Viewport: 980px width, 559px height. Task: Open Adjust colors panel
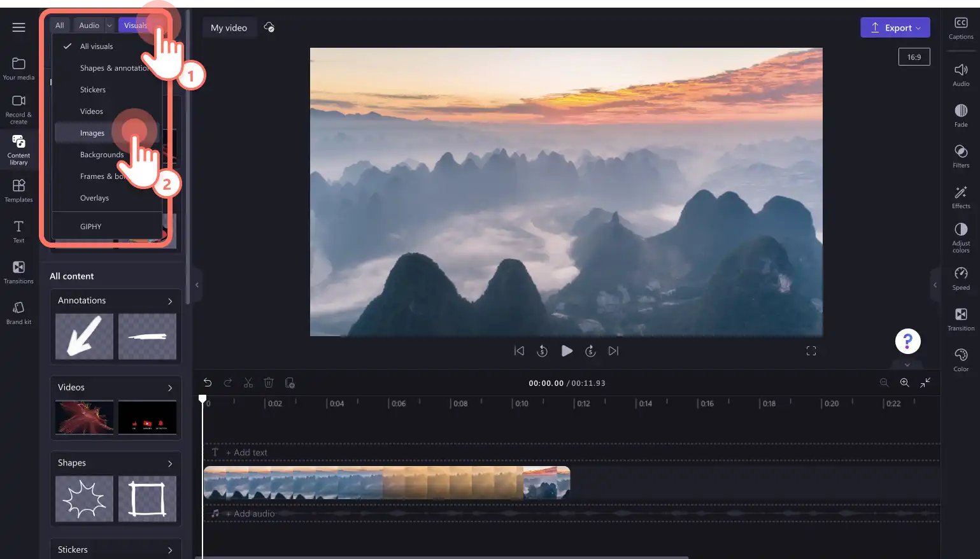(961, 237)
